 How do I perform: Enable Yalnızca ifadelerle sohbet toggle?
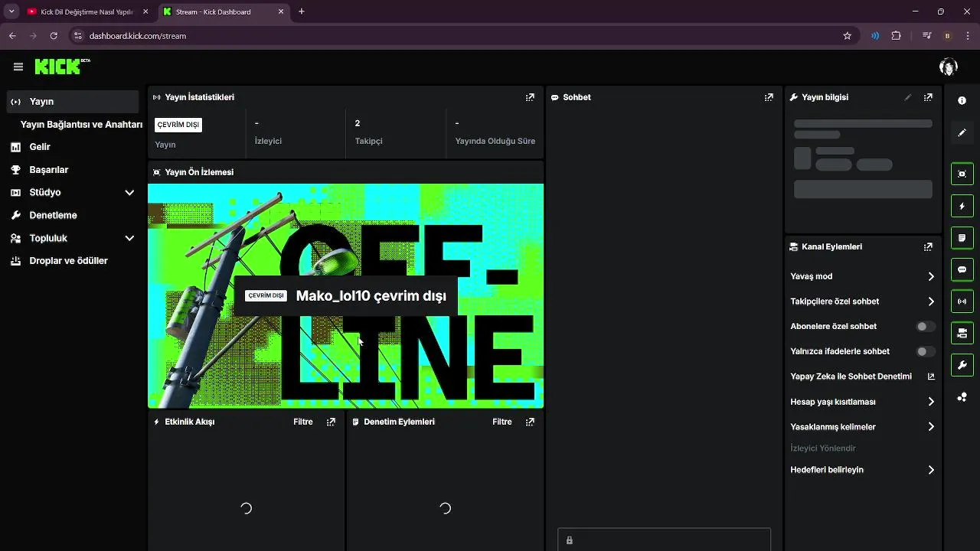pyautogui.click(x=926, y=352)
